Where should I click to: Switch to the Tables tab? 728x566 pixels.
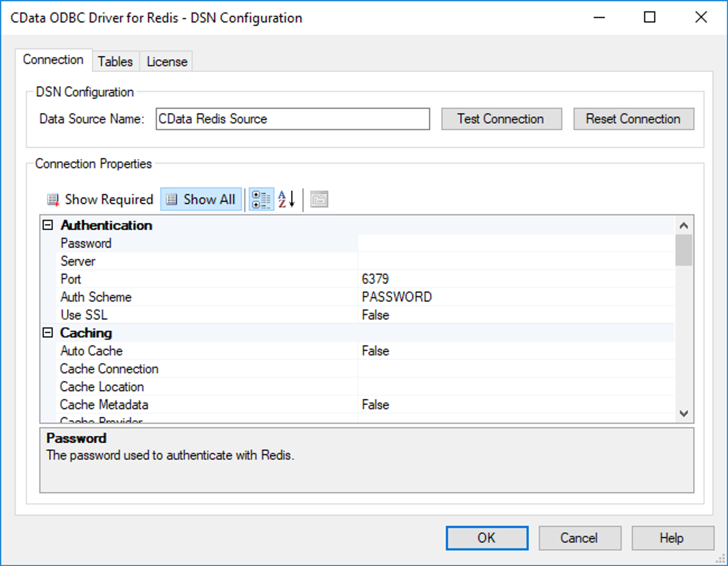pos(115,62)
